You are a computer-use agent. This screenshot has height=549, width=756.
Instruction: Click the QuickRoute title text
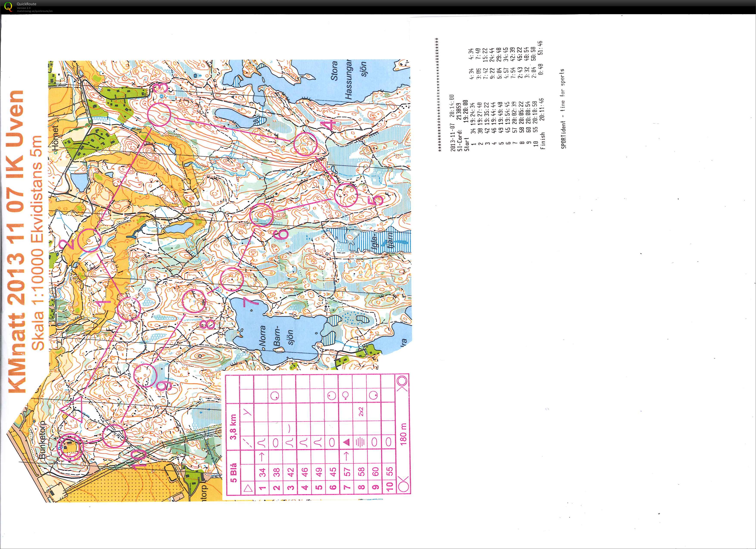[x=27, y=4]
